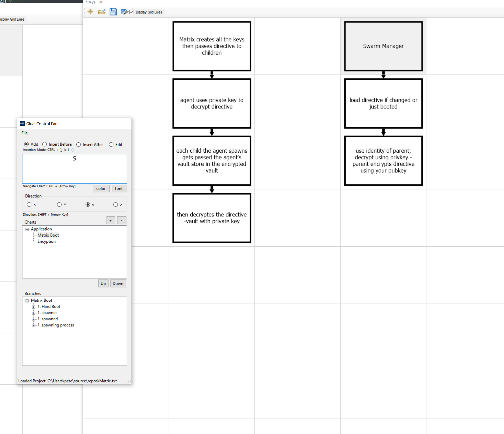Screen dimensions: 504x434
Task: Select the 'agent uses private key' node
Action: (212, 104)
